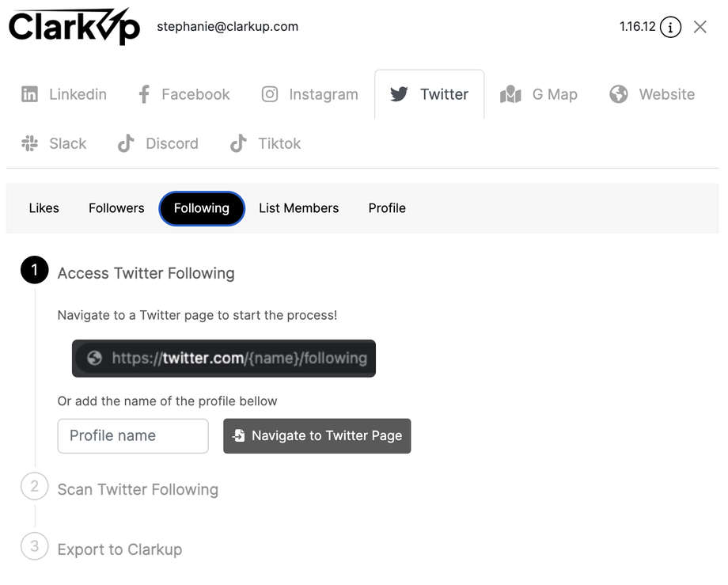Open the version info icon
The height and width of the screenshot is (585, 728).
click(670, 28)
